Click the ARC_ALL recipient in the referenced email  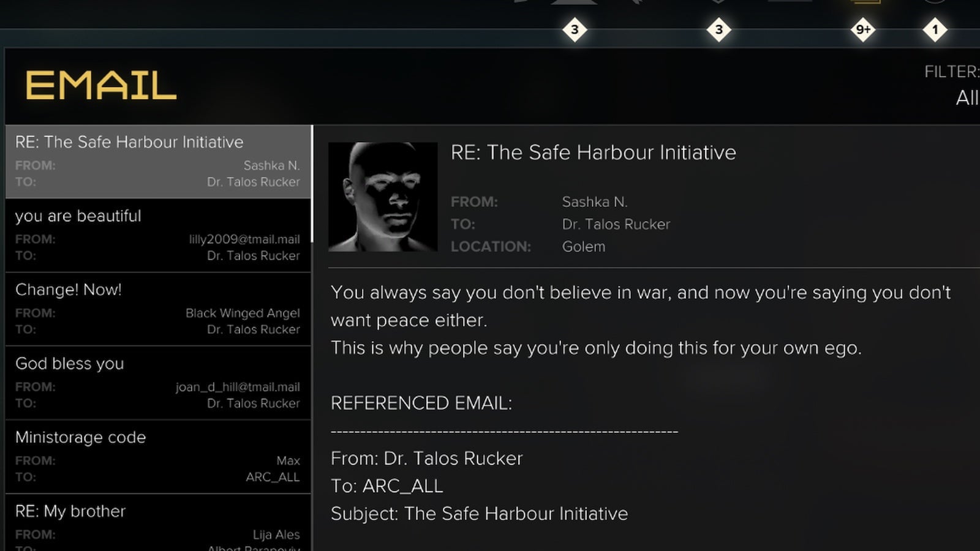(402, 486)
